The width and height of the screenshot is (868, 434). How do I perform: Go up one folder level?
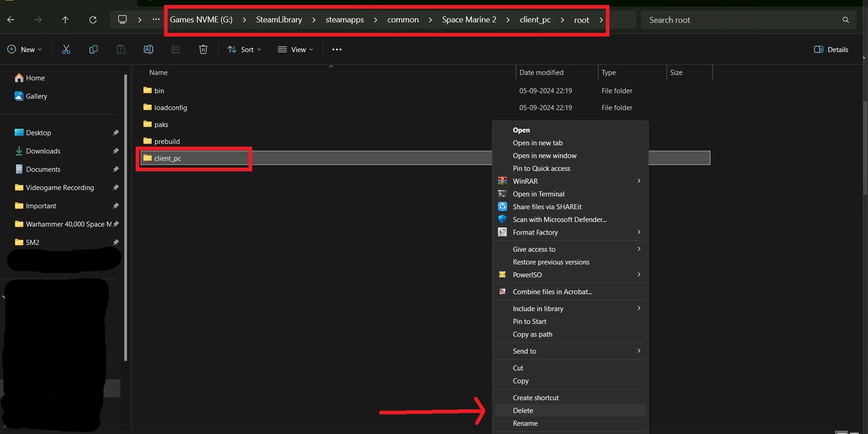pyautogui.click(x=65, y=20)
